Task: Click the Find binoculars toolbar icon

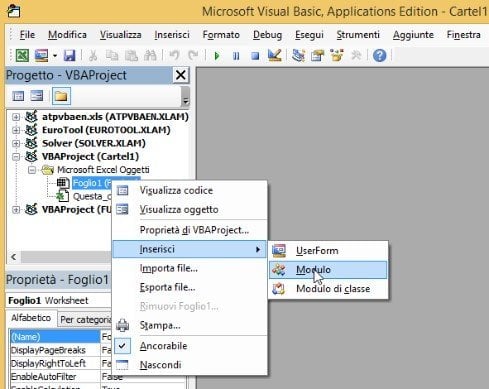Action: pos(150,55)
